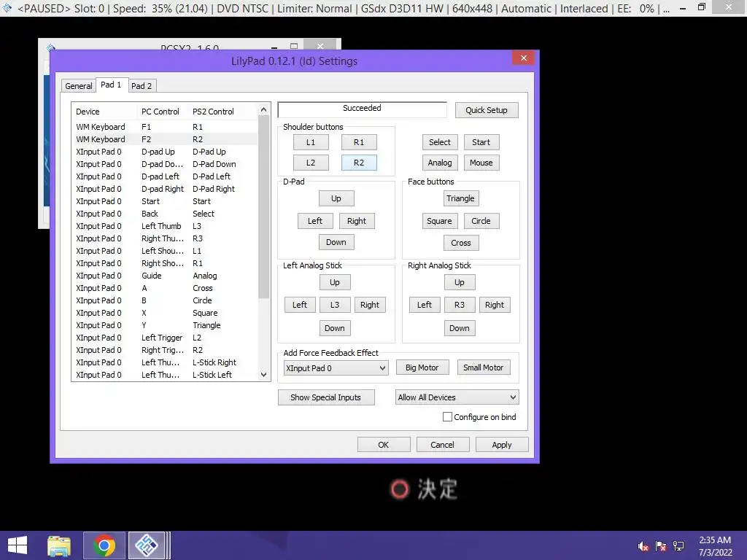
Task: Click the bindings list scrollbar thumb
Action: (264, 206)
